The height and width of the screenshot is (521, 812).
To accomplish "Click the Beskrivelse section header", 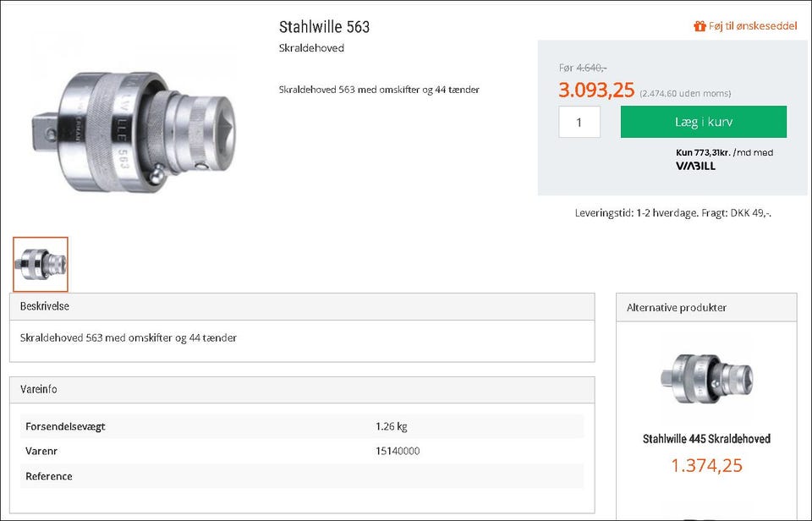I will [44, 306].
